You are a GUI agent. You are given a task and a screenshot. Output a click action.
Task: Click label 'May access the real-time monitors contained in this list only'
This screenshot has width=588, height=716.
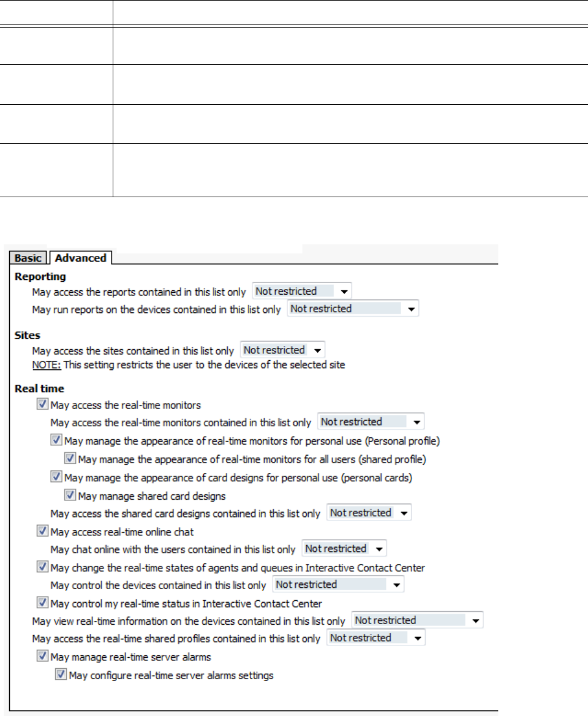point(181,423)
